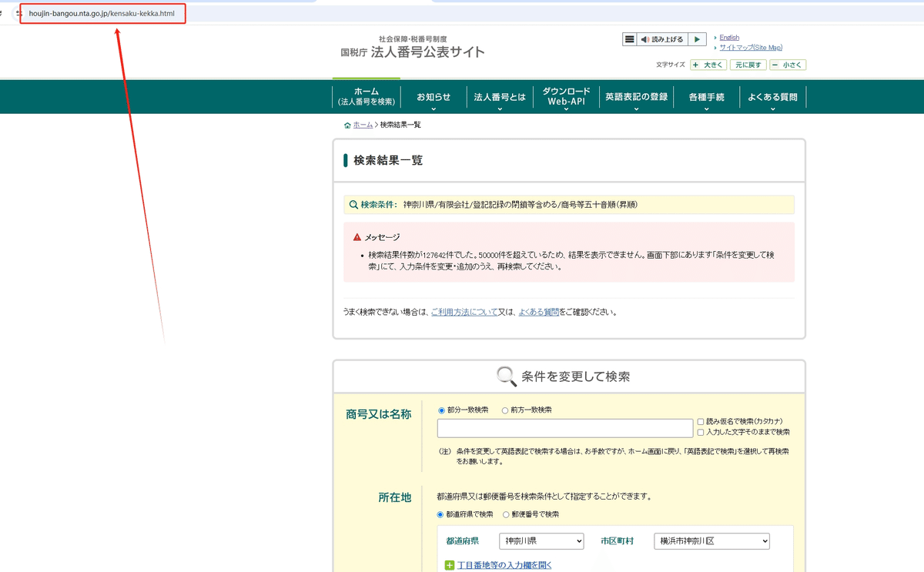Open the よくある質問 inline link
The height and width of the screenshot is (572, 924).
[539, 313]
